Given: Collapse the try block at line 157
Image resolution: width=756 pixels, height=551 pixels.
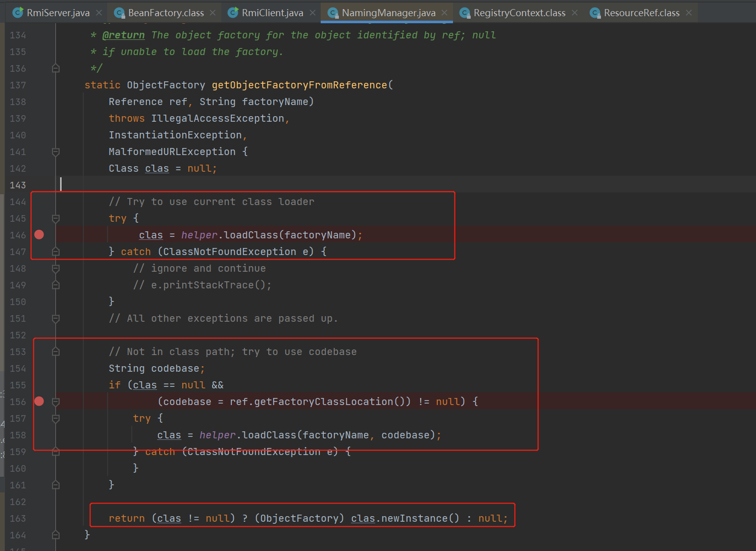Looking at the screenshot, I should tap(56, 418).
